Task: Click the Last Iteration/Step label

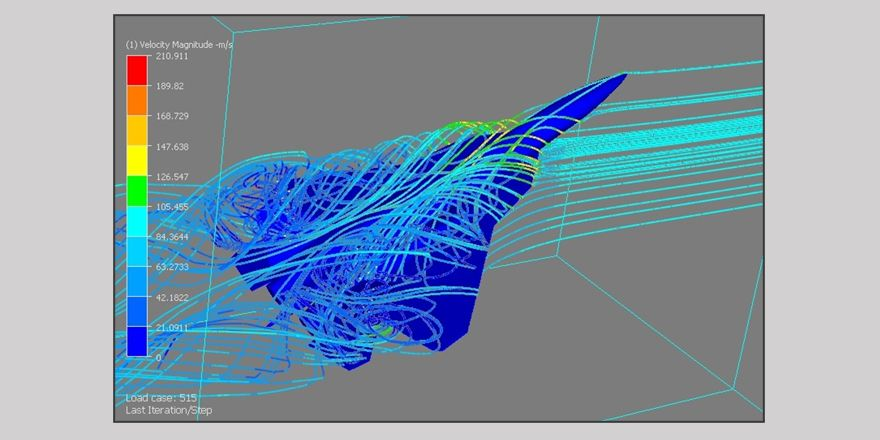Action: point(169,410)
